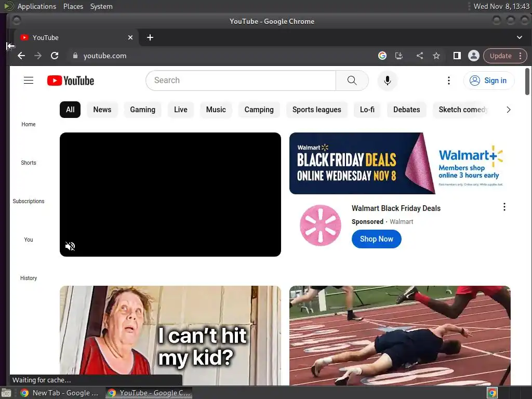
Task: Select the Gaming filter chip
Action: coord(142,110)
